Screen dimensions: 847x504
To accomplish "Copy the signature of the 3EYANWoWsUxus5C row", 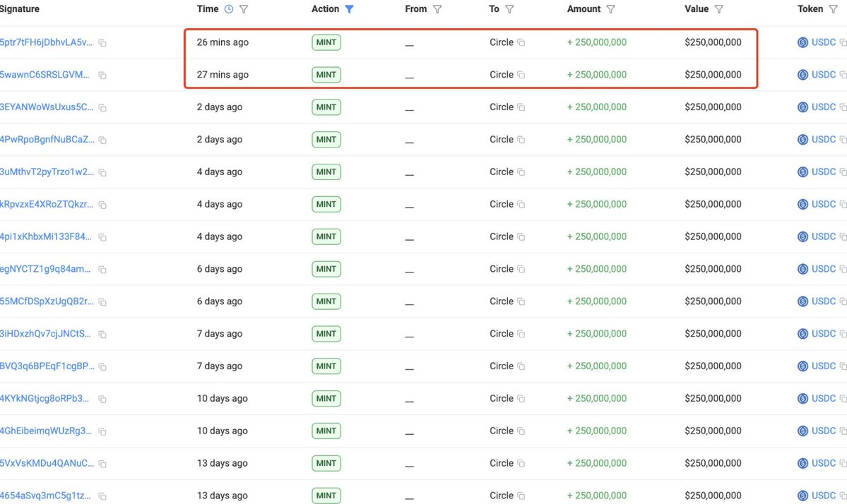I will (102, 107).
